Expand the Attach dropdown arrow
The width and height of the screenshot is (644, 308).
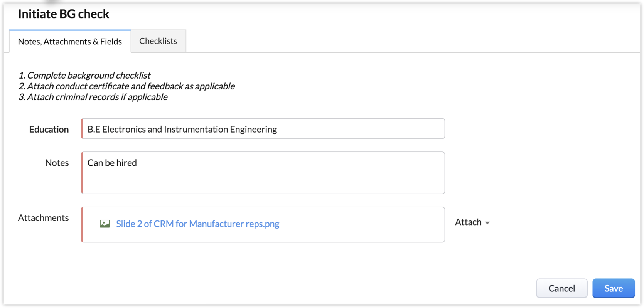point(487,223)
